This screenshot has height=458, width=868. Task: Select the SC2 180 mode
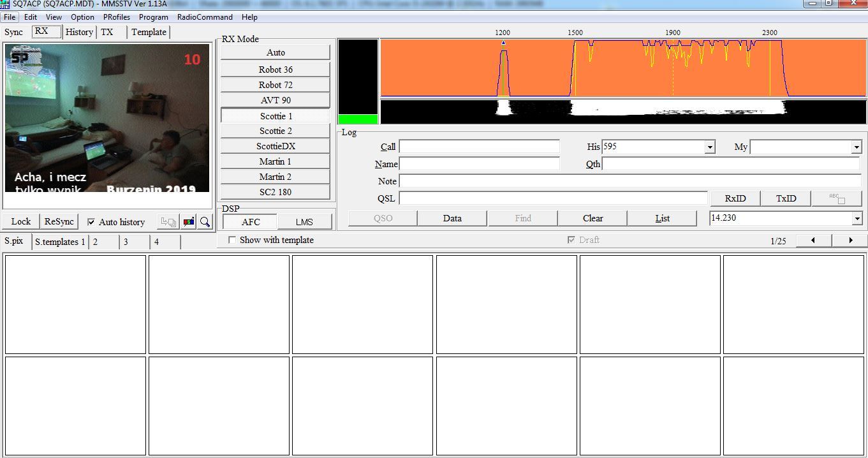coord(276,192)
